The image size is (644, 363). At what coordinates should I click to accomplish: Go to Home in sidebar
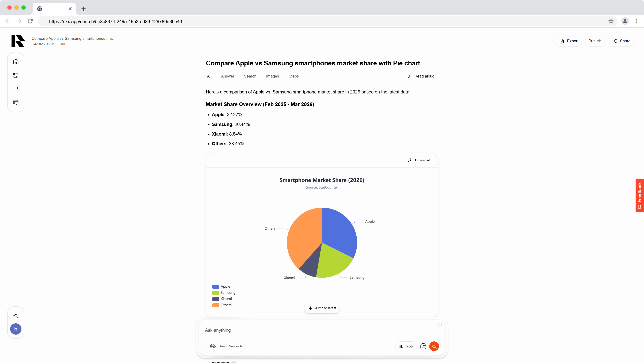click(x=16, y=62)
